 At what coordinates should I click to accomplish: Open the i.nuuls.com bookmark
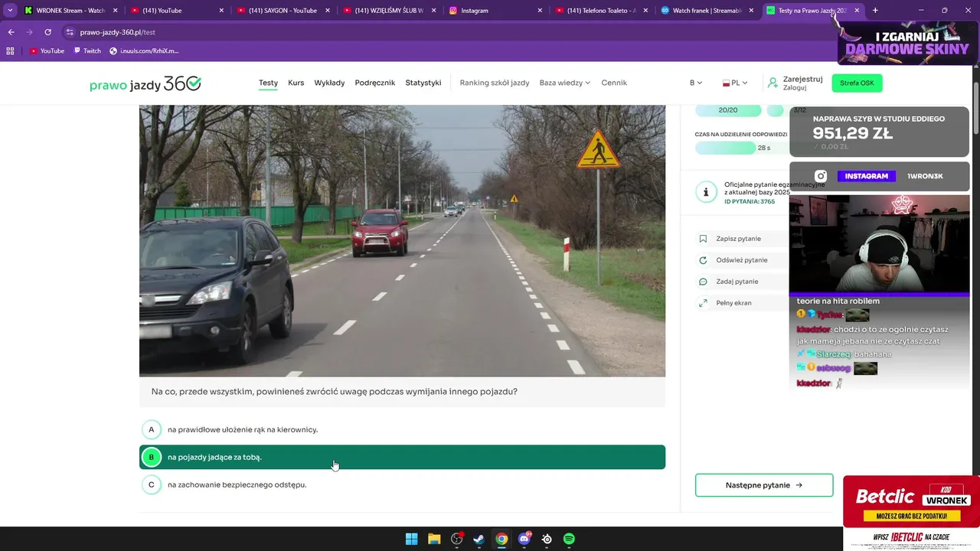tap(144, 51)
